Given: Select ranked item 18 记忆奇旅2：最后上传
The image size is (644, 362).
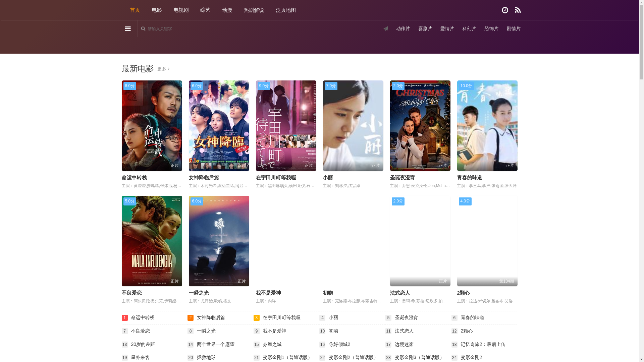Looking at the screenshot, I should 483,344.
